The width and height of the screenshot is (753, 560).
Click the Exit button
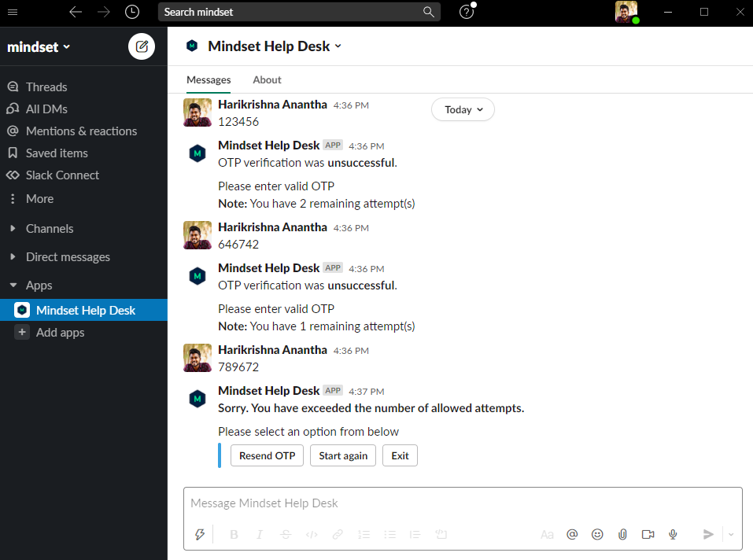coord(400,455)
